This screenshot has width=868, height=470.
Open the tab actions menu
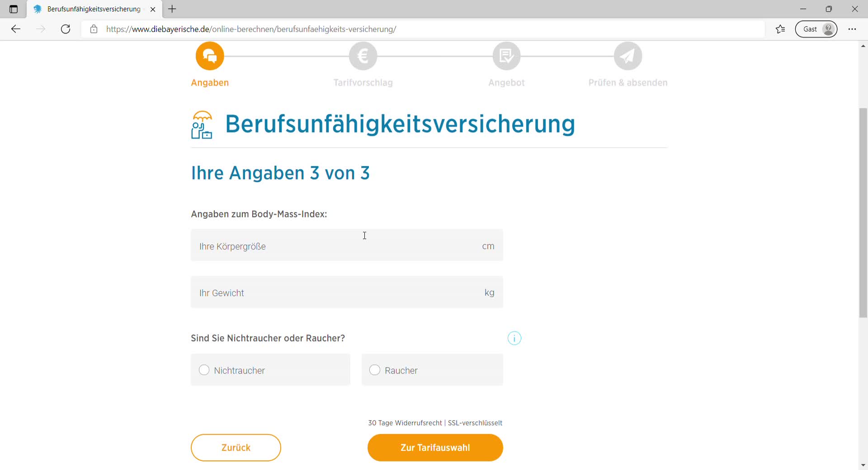[14, 9]
